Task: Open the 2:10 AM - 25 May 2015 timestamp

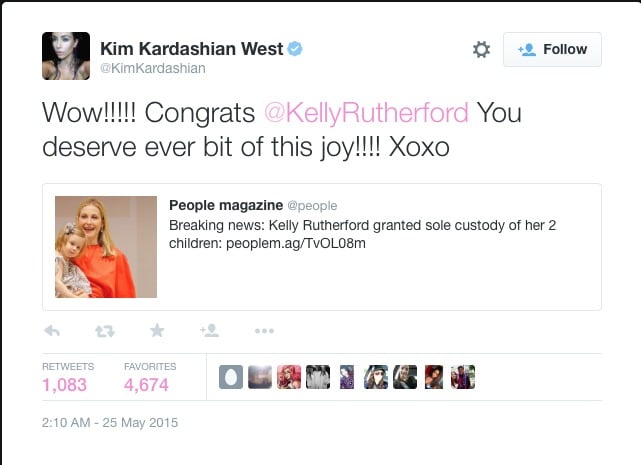Action: pos(110,422)
